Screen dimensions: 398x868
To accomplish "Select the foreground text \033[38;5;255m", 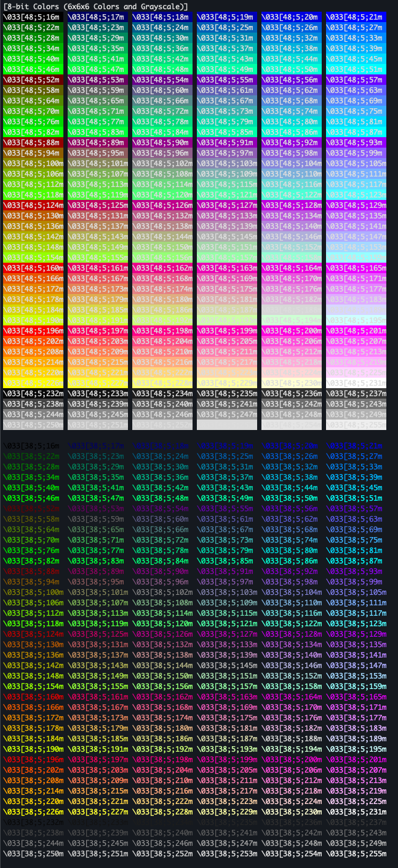I will [x=356, y=854].
